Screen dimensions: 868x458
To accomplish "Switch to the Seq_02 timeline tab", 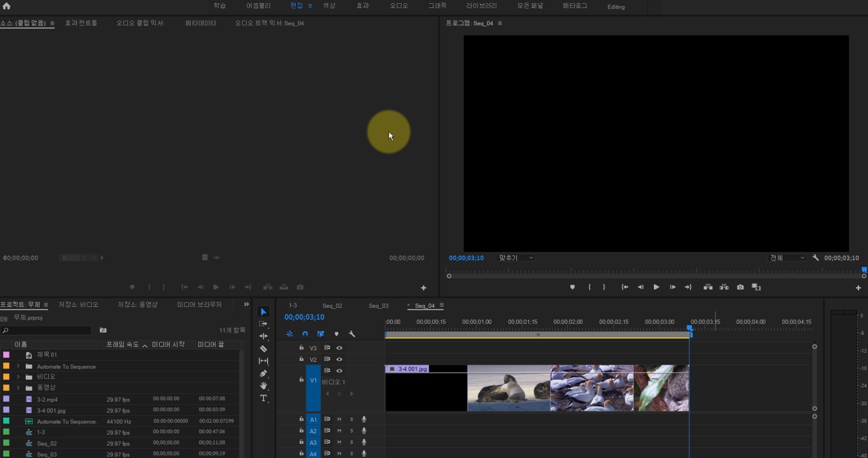I will 332,306.
